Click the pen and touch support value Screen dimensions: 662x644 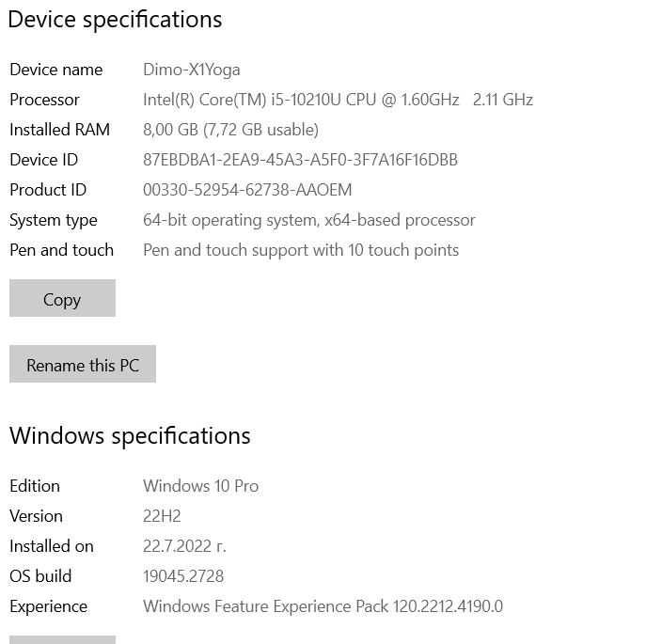pos(301,250)
